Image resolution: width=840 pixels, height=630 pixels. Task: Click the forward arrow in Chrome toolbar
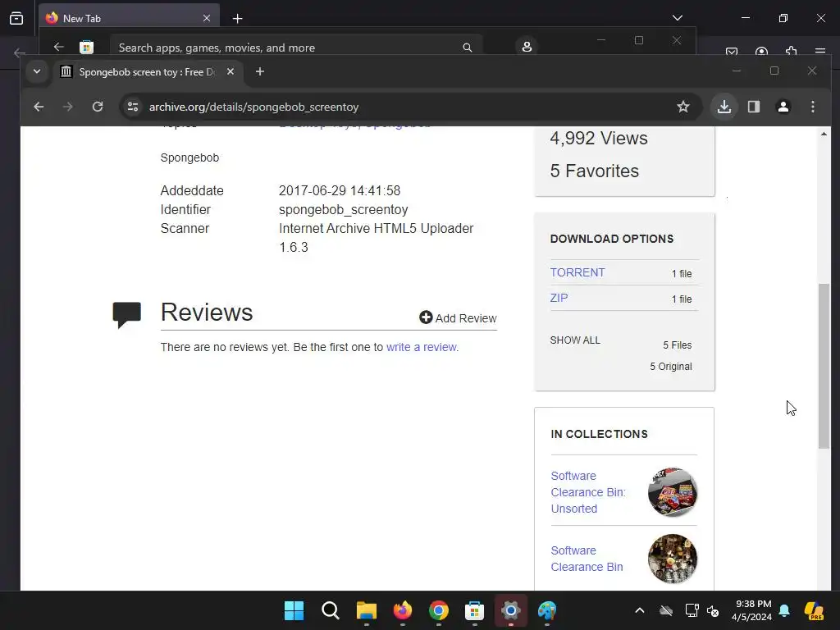[x=67, y=107]
